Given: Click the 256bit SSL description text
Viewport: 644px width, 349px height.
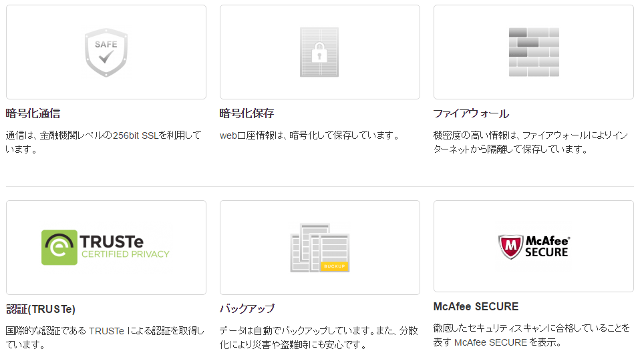Looking at the screenshot, I should [103, 142].
